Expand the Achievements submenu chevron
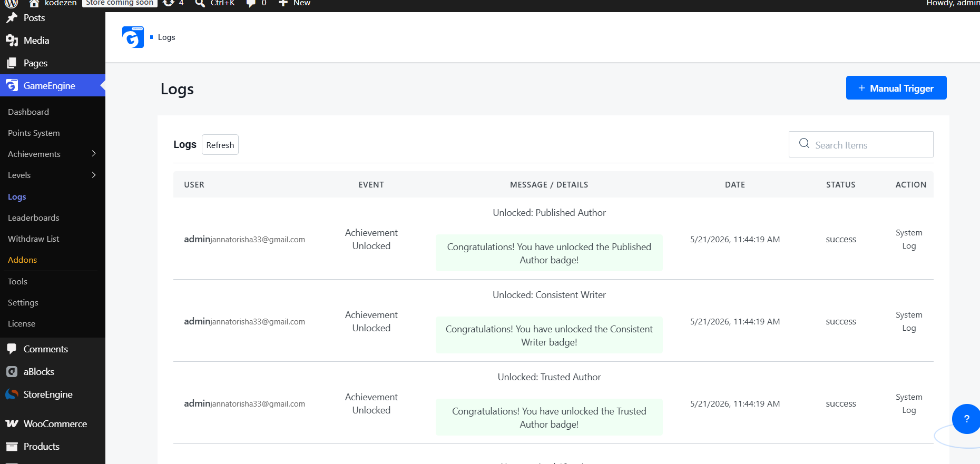980x464 pixels. (x=94, y=153)
